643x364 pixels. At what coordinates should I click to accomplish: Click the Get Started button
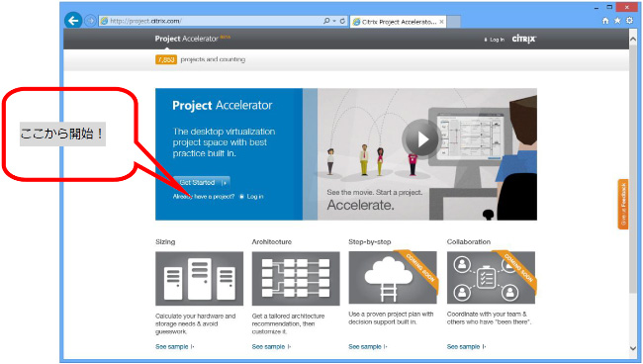click(202, 182)
